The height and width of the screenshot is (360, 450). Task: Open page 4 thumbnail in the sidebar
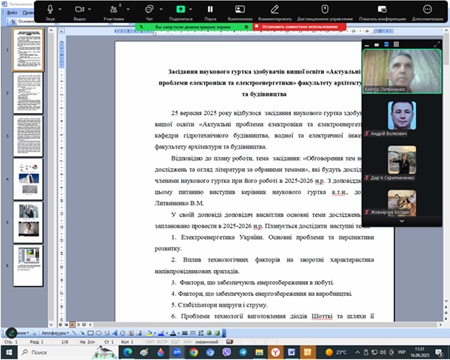tap(28, 179)
